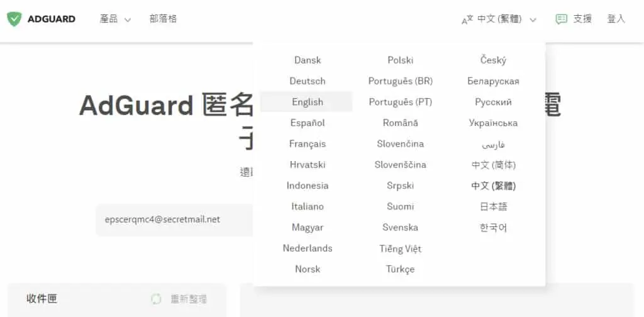Click the AdGuard shield logo icon
The width and height of the screenshot is (644, 317).
14,19
